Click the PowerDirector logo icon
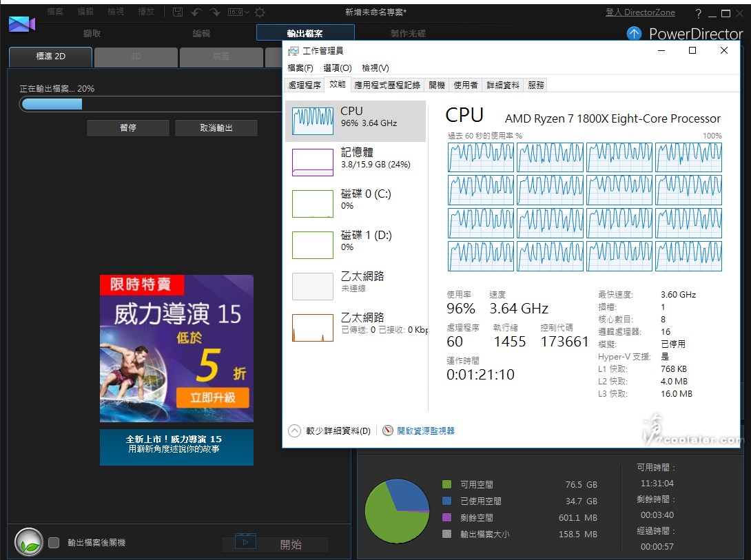751x560 pixels. click(x=22, y=23)
